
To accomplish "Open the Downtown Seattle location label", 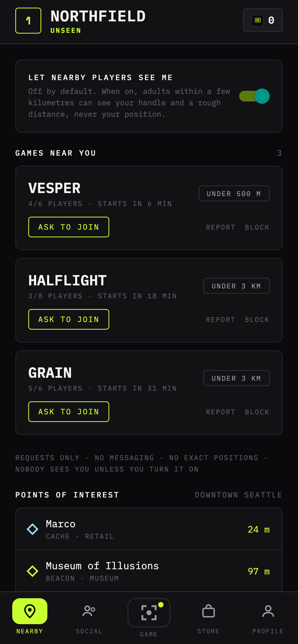I will pyautogui.click(x=239, y=495).
